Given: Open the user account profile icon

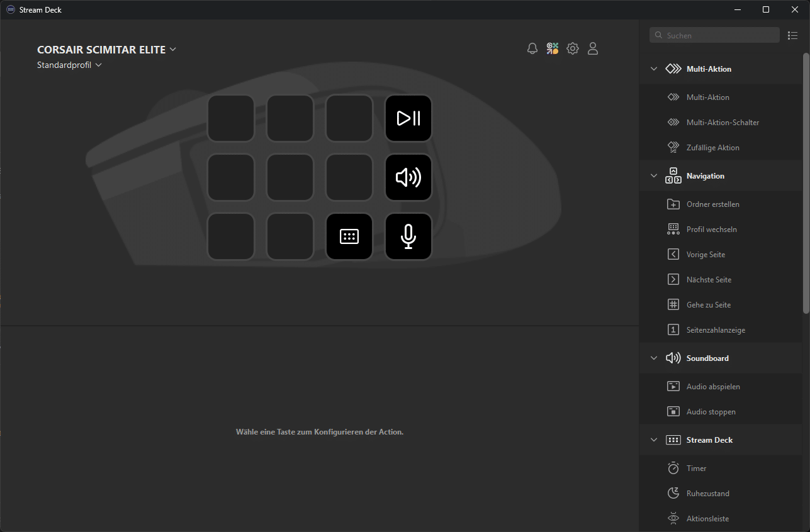Looking at the screenshot, I should (593, 48).
